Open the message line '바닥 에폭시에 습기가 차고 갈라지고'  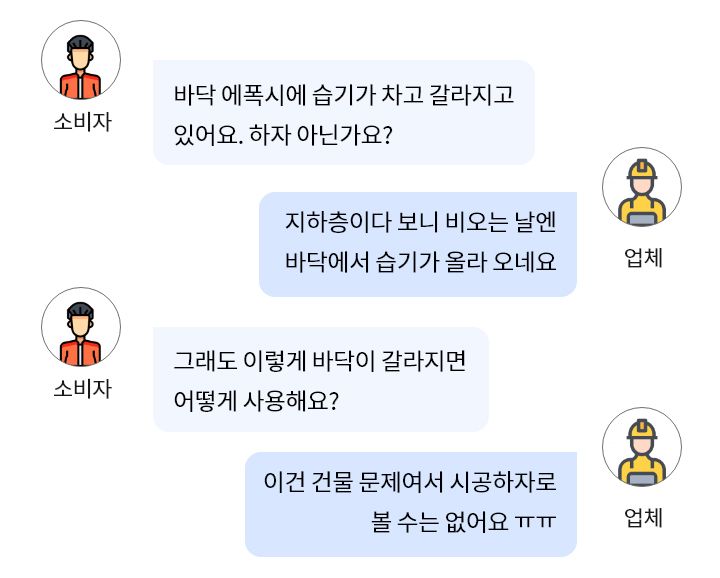[x=343, y=95]
